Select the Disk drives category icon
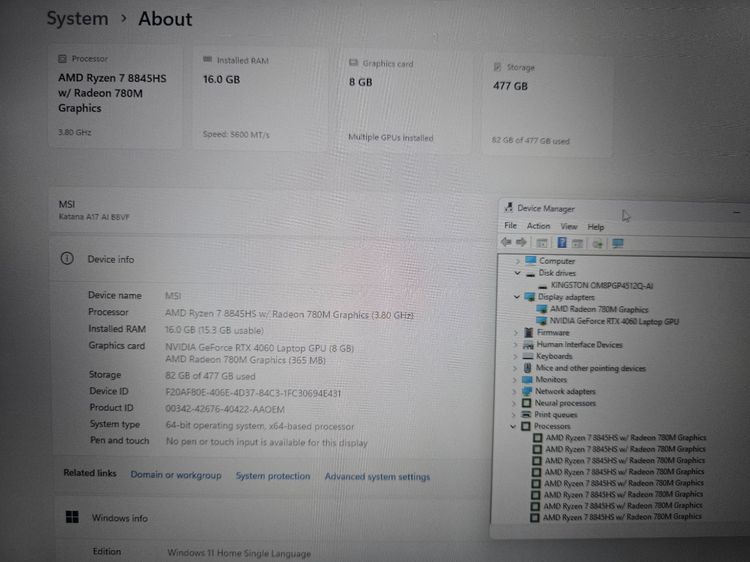The height and width of the screenshot is (562, 750). (530, 274)
